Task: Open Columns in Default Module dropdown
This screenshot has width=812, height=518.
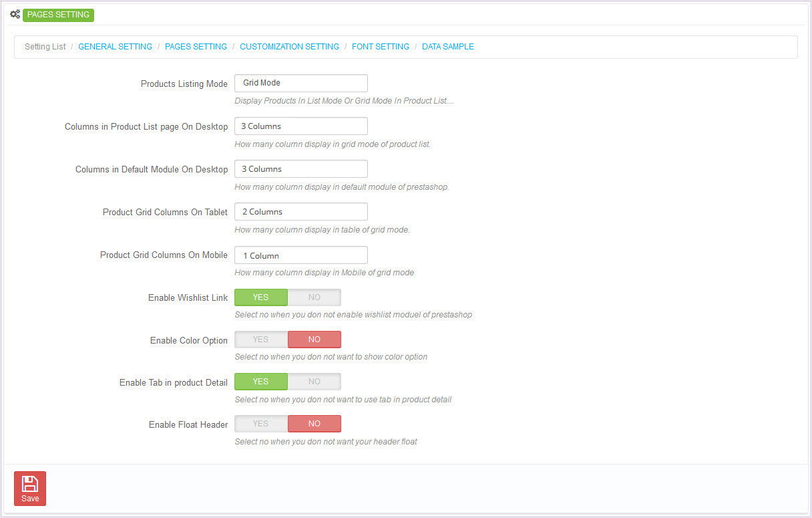Action: [x=300, y=169]
